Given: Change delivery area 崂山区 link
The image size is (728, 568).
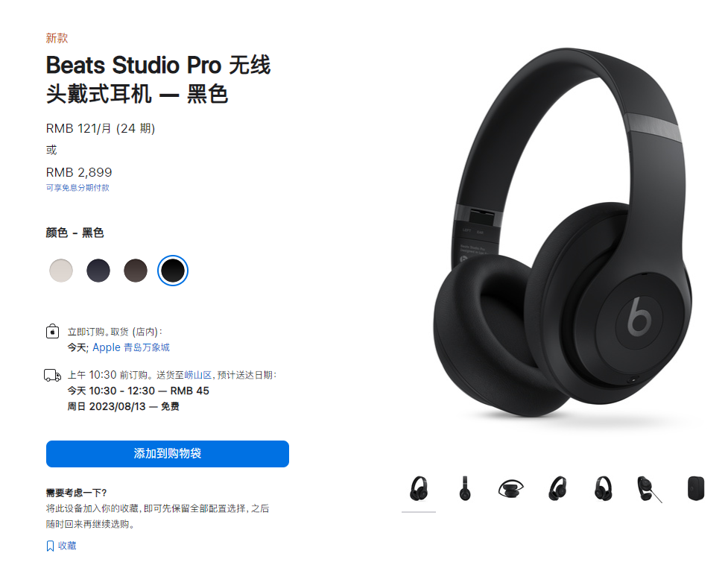Looking at the screenshot, I should pos(198,375).
